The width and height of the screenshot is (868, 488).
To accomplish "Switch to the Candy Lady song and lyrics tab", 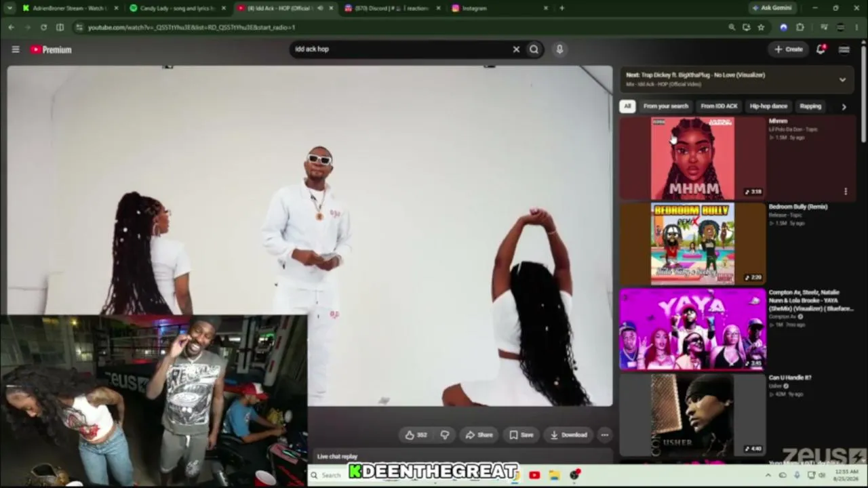I will [x=178, y=8].
